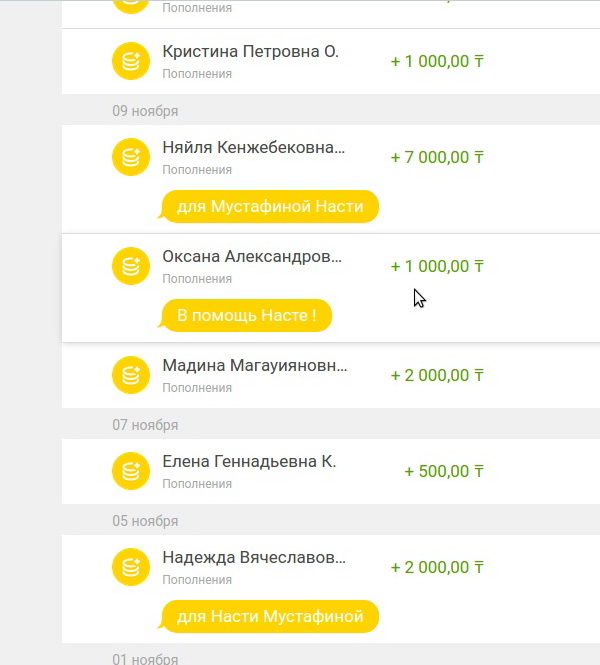Click coin icon beside Няйля Кенжебековна

130,157
